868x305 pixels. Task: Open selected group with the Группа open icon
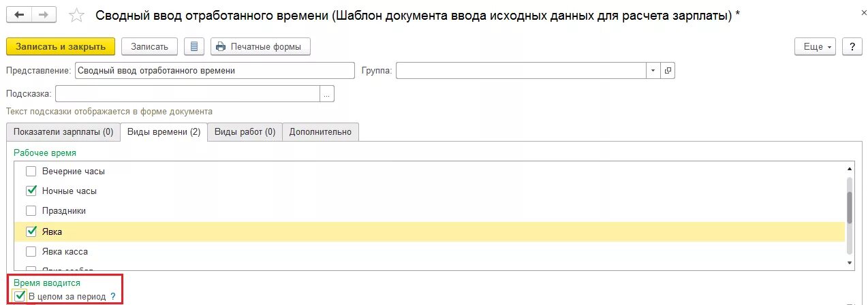coord(668,71)
